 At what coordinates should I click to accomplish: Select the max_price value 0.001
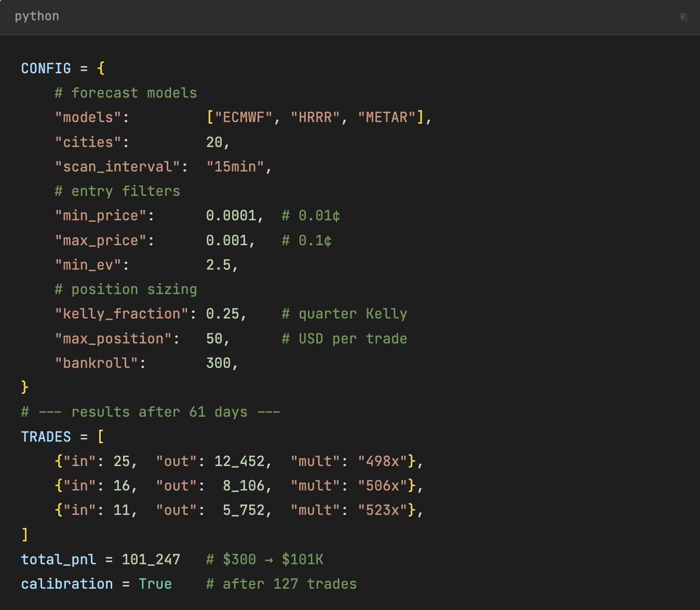click(227, 240)
